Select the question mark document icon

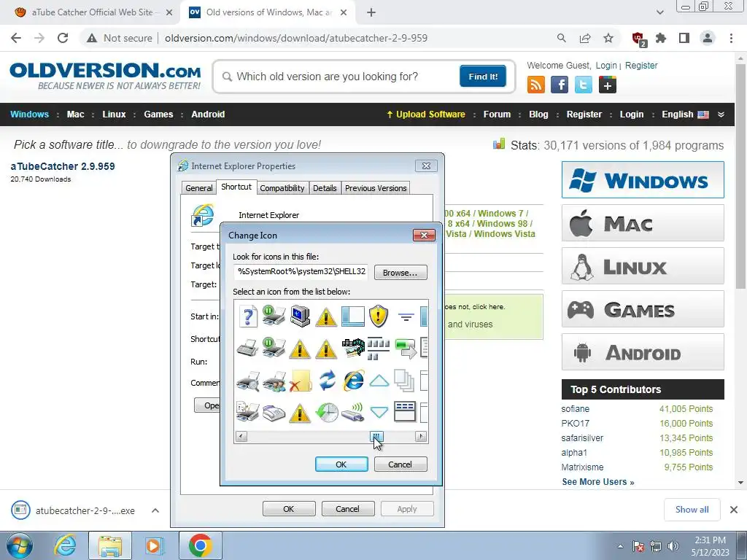248,316
